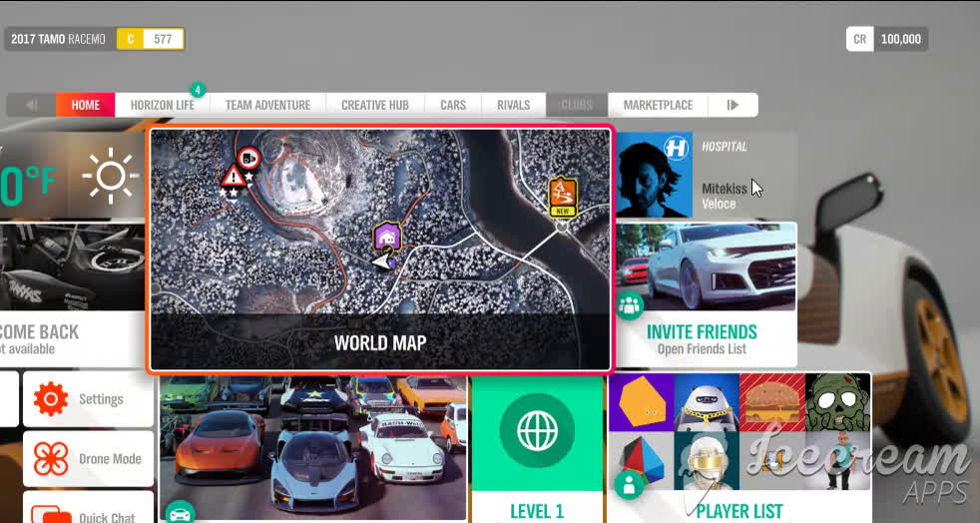The height and width of the screenshot is (523, 980).
Task: Click the Mitekiss Veloce track title
Action: (725, 197)
